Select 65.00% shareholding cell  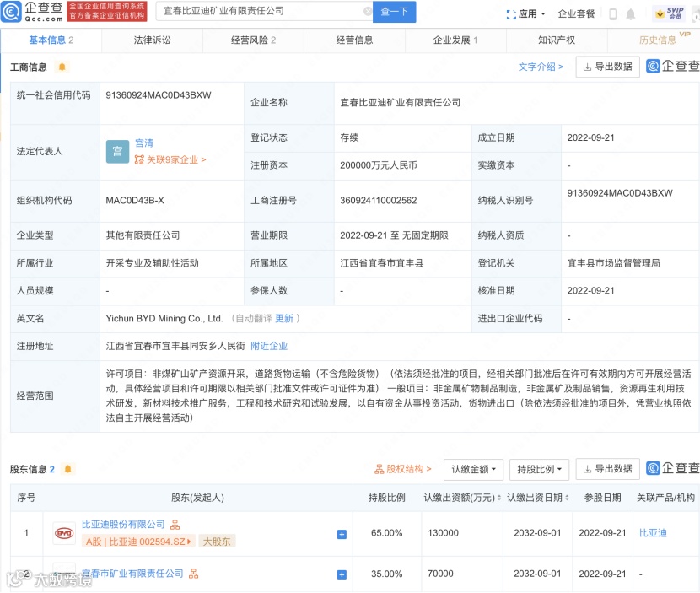coord(386,533)
